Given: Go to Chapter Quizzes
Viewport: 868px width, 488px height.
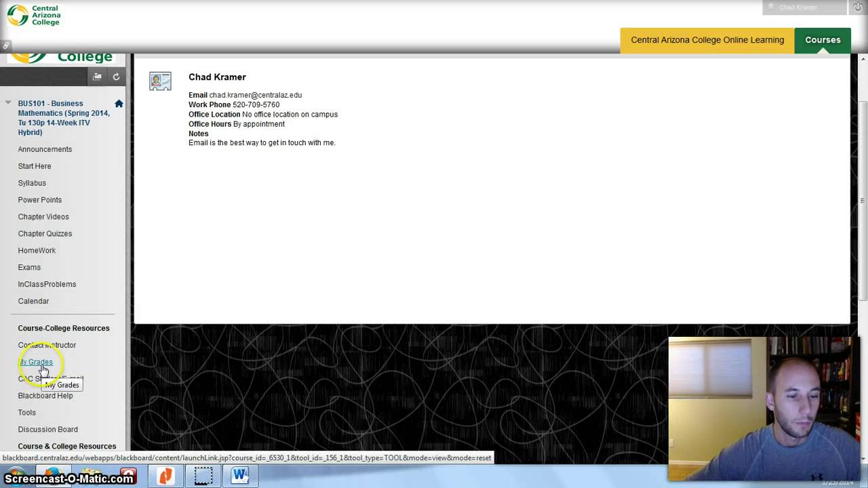Looking at the screenshot, I should [45, 234].
